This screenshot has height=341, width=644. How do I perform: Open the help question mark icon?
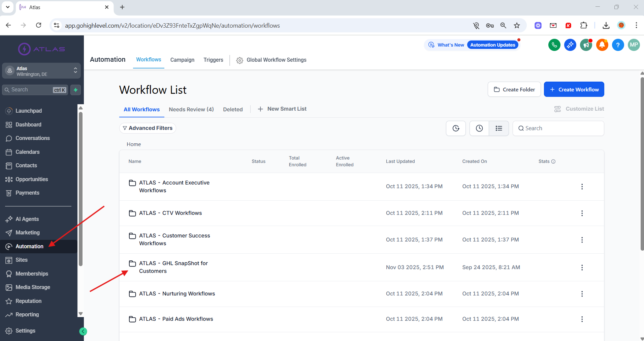point(618,45)
